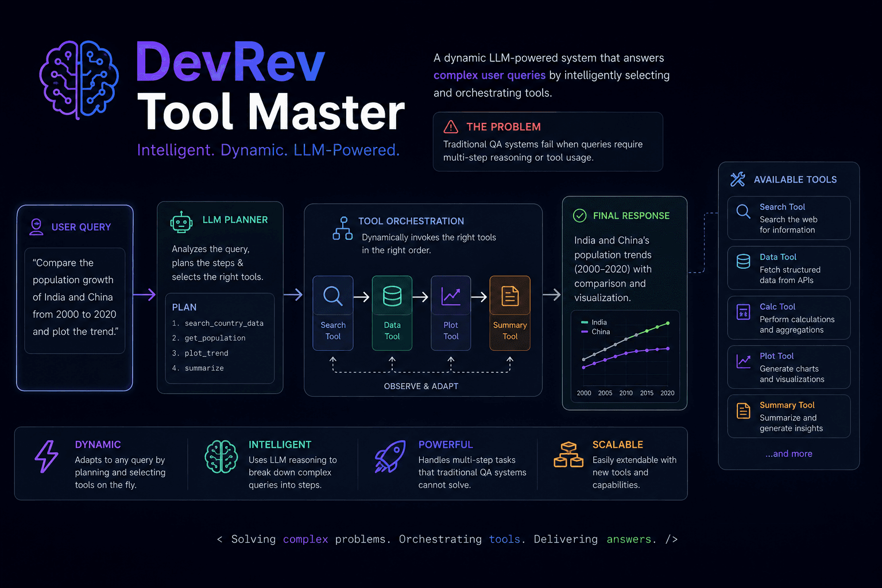
Task: Click the Data Tool title in Available Tools
Action: pyautogui.click(x=778, y=257)
